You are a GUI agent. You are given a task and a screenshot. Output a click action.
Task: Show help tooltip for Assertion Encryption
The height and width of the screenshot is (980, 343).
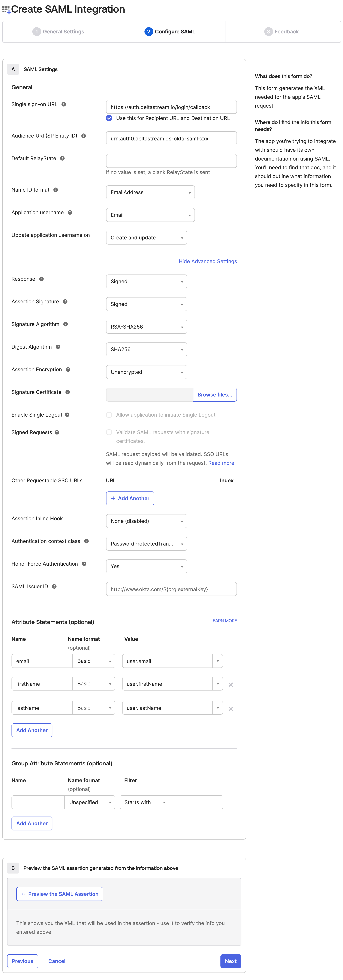click(x=68, y=369)
